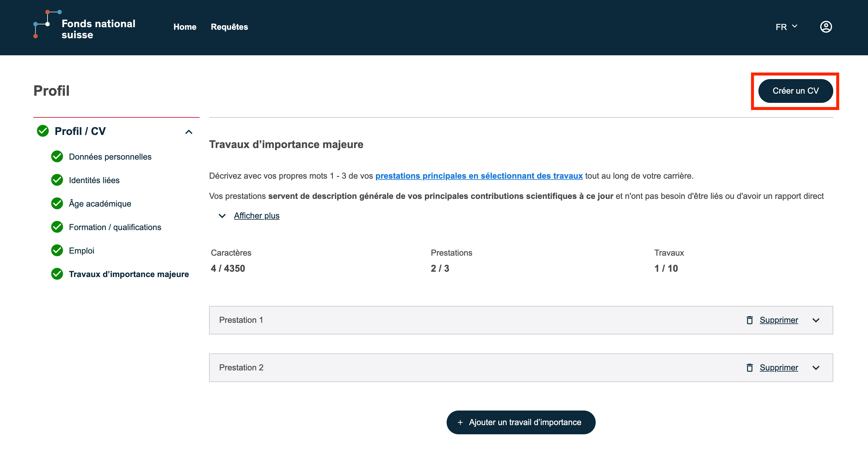Select Formation / qualifications in sidebar
This screenshot has height=456, width=868.
[x=115, y=227]
